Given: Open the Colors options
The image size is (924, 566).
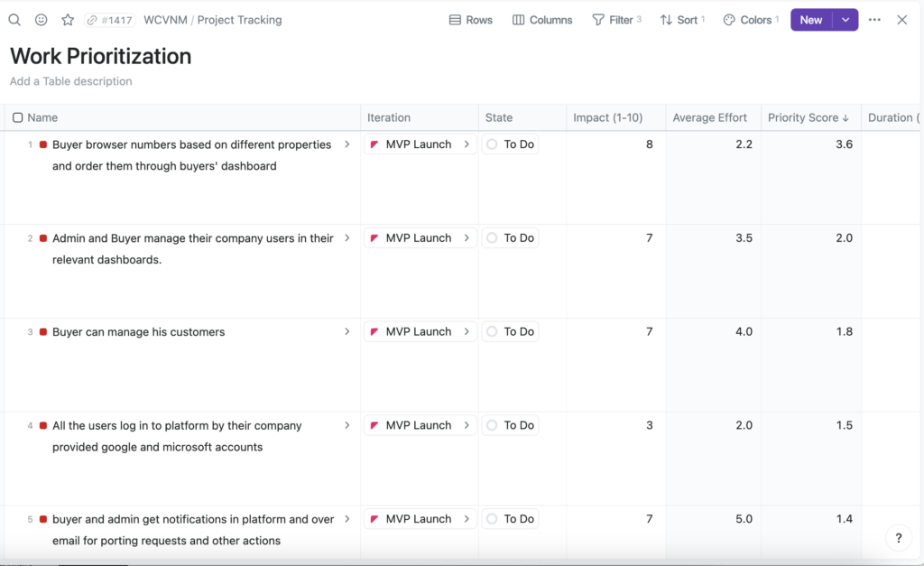Looking at the screenshot, I should [752, 20].
